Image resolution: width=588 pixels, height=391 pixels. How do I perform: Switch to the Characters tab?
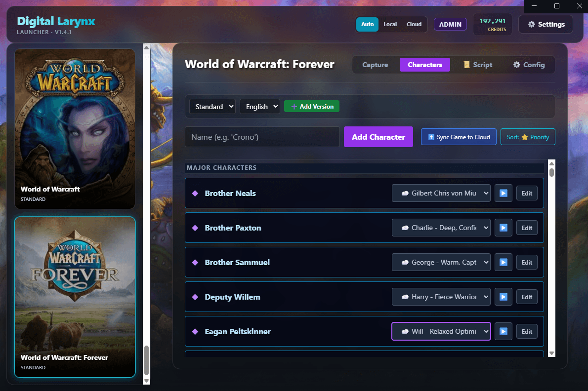tap(425, 65)
